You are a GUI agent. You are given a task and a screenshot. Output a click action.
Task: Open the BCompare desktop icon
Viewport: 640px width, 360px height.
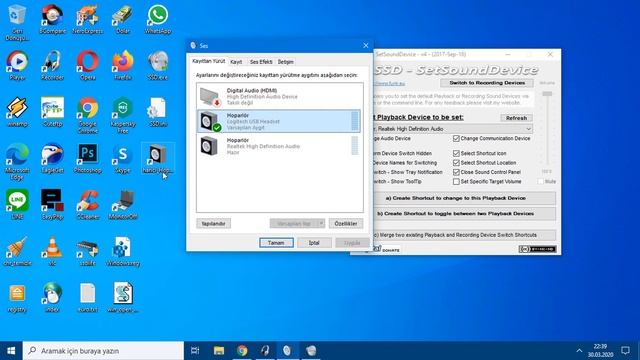[x=52, y=18]
